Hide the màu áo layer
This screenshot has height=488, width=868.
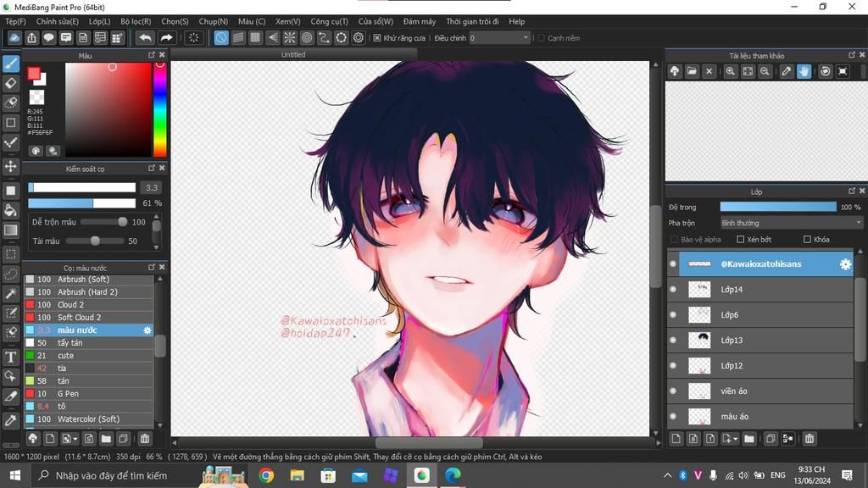pyautogui.click(x=673, y=417)
